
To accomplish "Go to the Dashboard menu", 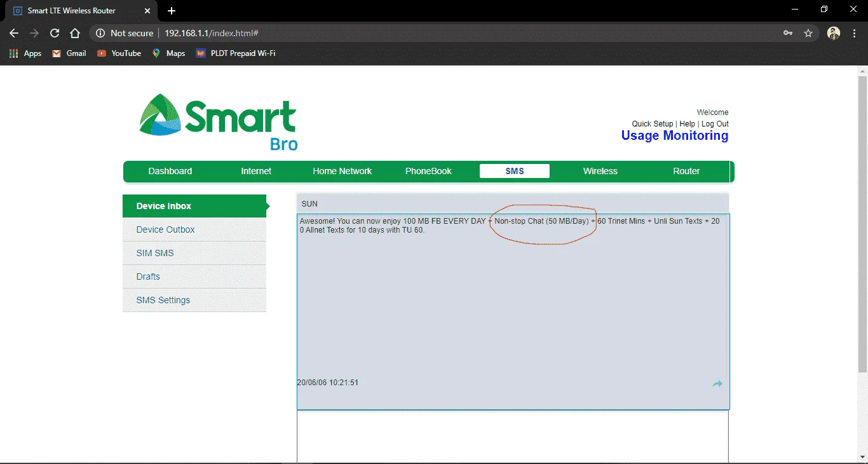I will (170, 171).
